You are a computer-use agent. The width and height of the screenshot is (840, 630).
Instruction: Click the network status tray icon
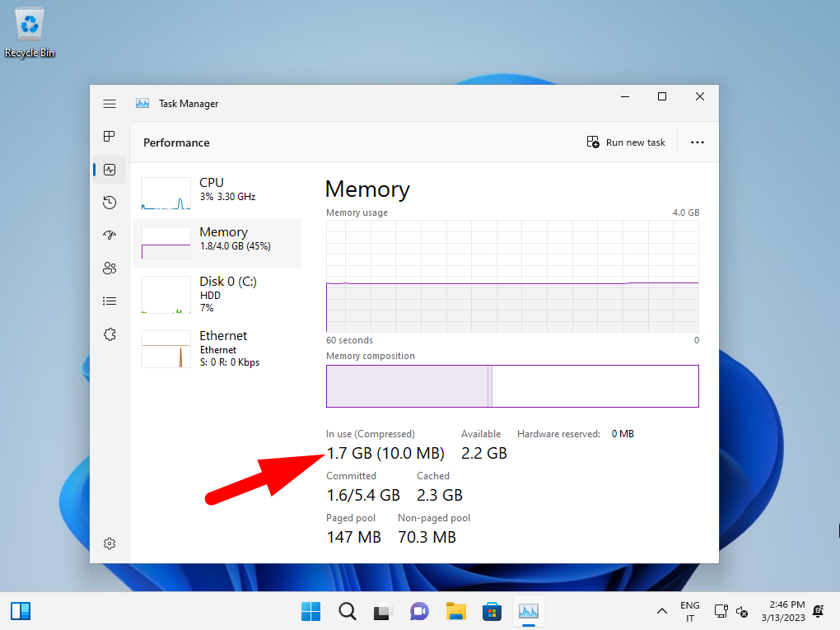coord(721,611)
